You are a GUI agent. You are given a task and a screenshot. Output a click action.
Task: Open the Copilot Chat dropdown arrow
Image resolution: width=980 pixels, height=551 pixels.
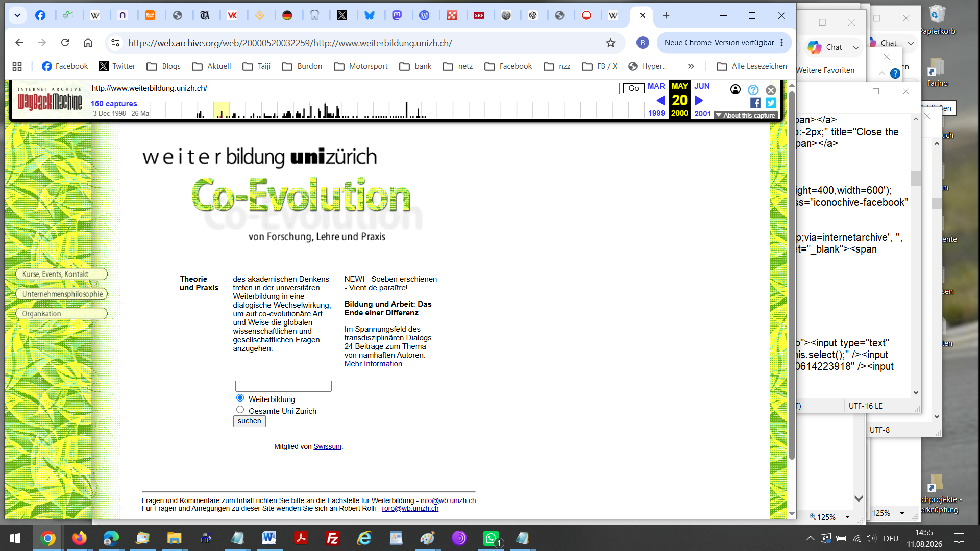point(856,47)
